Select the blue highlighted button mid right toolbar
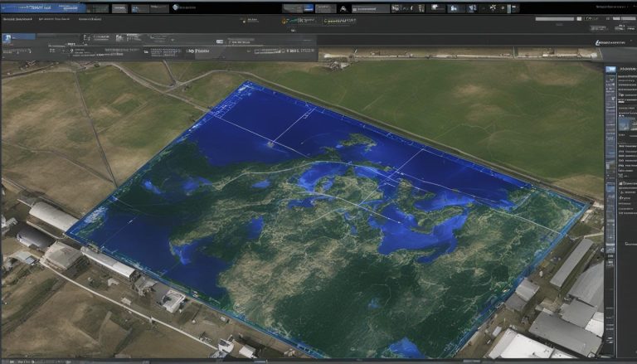 (610, 188)
